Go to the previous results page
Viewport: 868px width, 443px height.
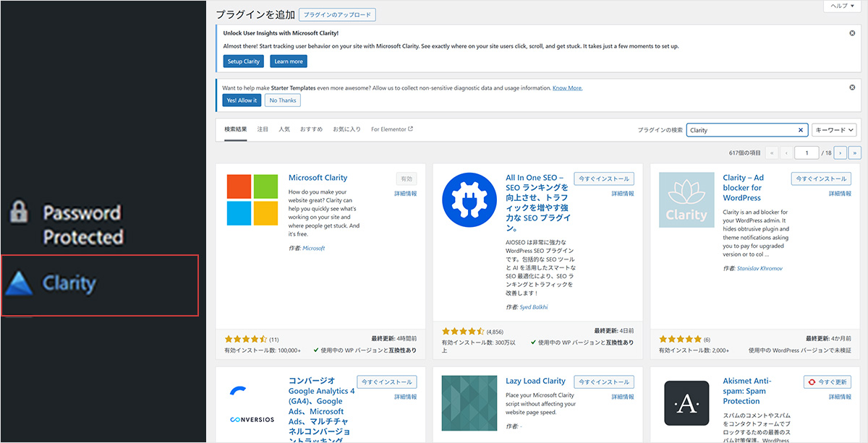[786, 152]
